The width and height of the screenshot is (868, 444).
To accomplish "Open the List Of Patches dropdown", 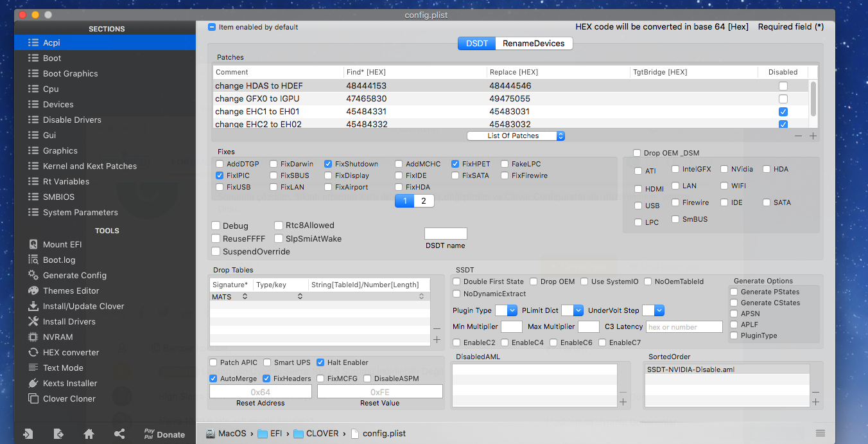I will [x=516, y=136].
